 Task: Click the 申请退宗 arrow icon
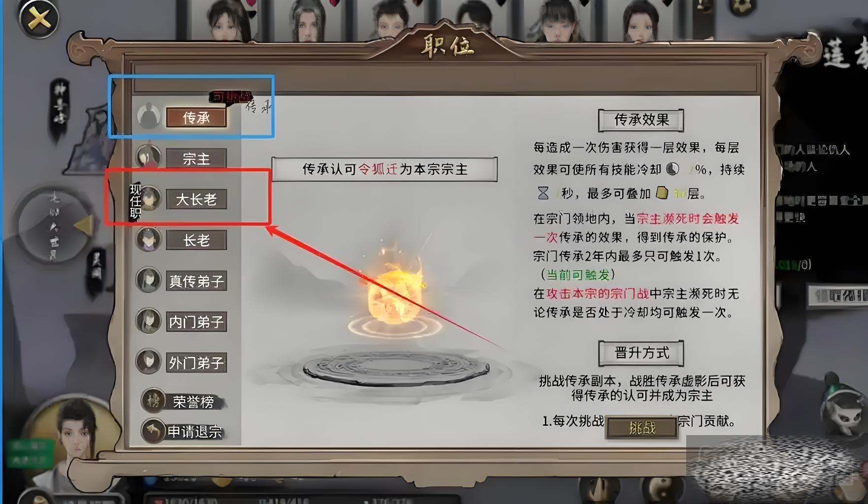pyautogui.click(x=153, y=431)
